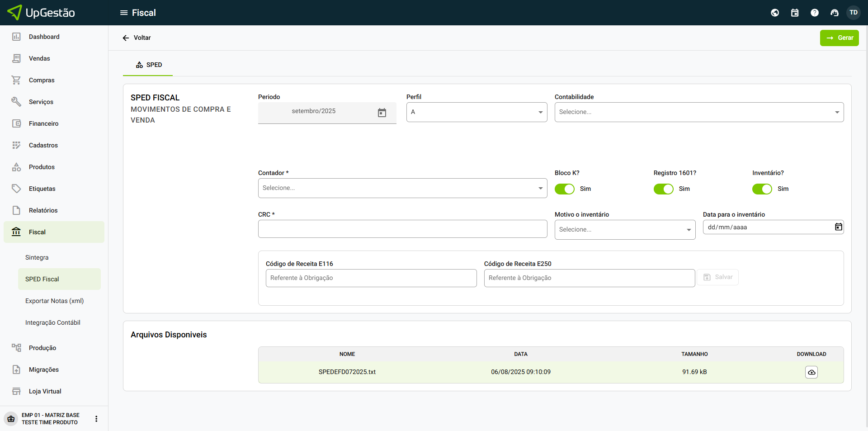
Task: Open the Contabilidade dropdown
Action: click(698, 112)
